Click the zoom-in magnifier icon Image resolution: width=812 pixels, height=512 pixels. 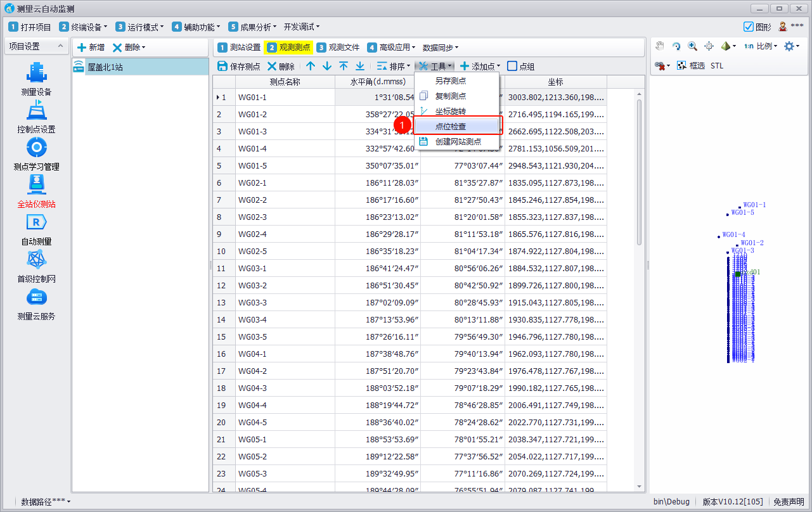692,46
